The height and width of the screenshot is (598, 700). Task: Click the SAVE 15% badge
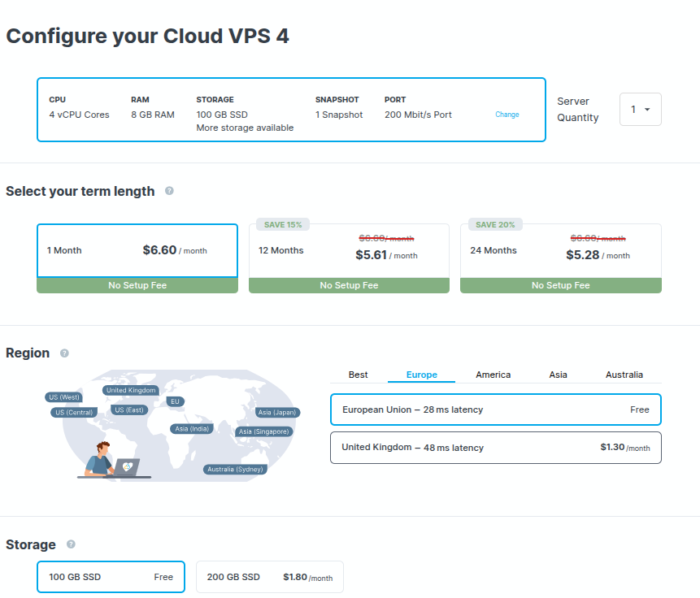point(283,224)
